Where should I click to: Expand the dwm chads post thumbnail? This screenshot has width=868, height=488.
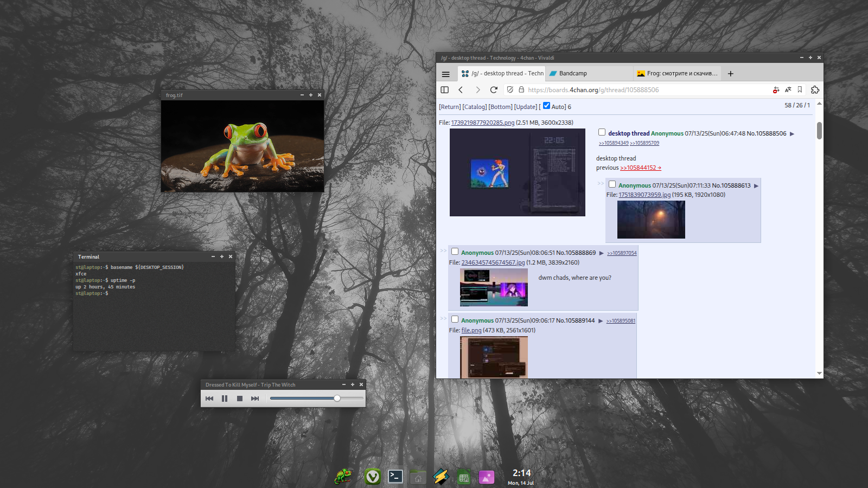point(494,287)
